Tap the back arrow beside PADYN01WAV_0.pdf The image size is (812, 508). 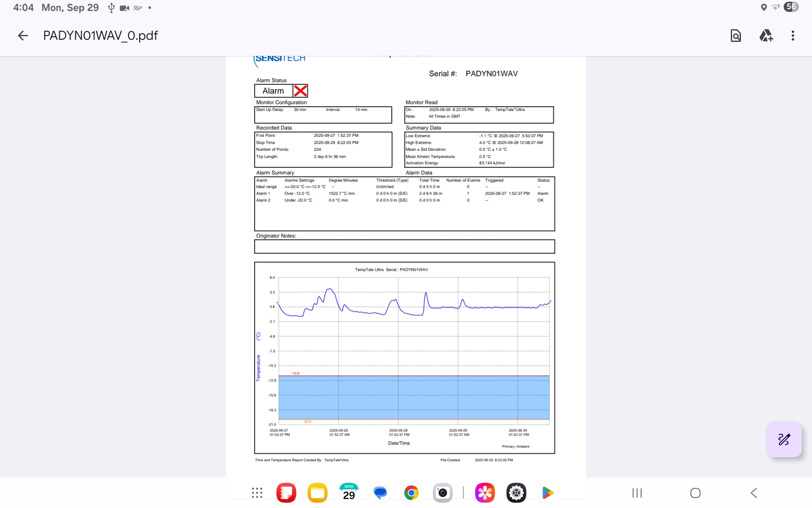(23, 36)
